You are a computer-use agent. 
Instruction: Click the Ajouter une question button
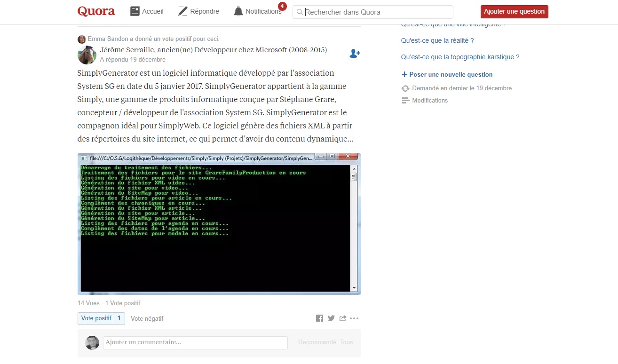coord(514,12)
